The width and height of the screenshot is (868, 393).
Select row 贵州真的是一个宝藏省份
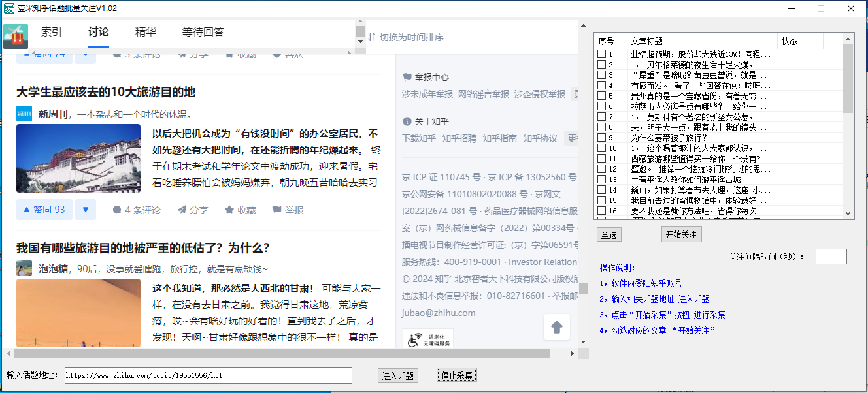point(718,96)
